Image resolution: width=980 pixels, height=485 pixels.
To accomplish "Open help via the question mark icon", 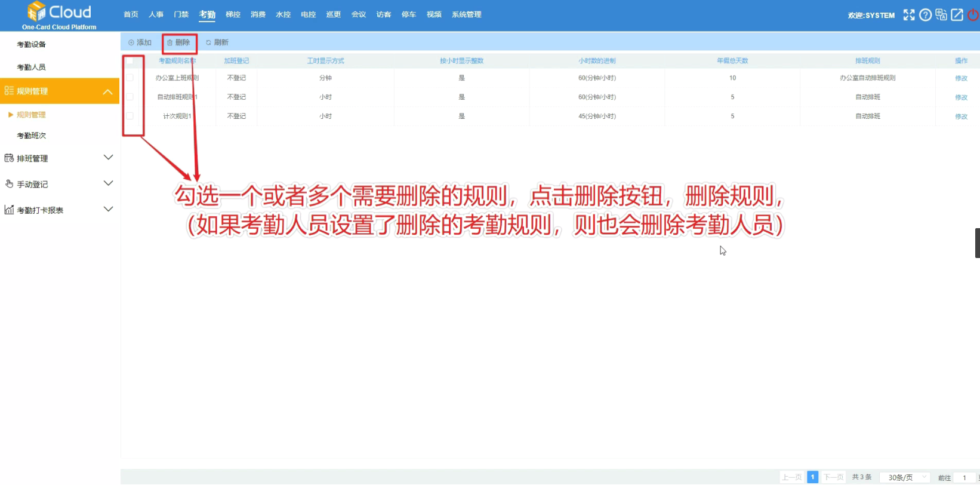I will pyautogui.click(x=925, y=15).
